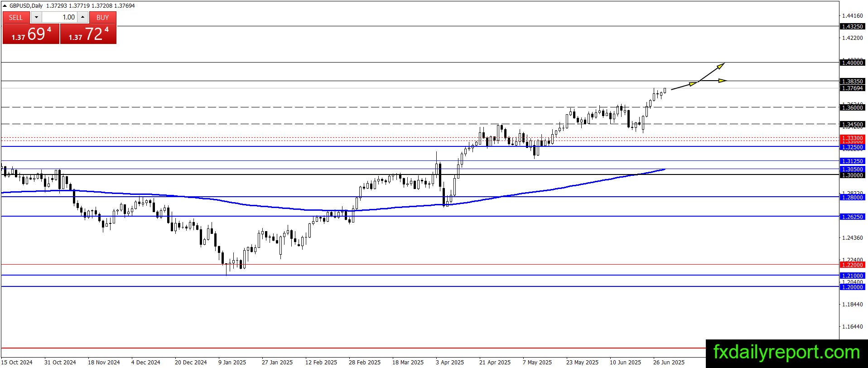The width and height of the screenshot is (868, 368).
Task: Increase volume with the up arrow
Action: pyautogui.click(x=82, y=17)
